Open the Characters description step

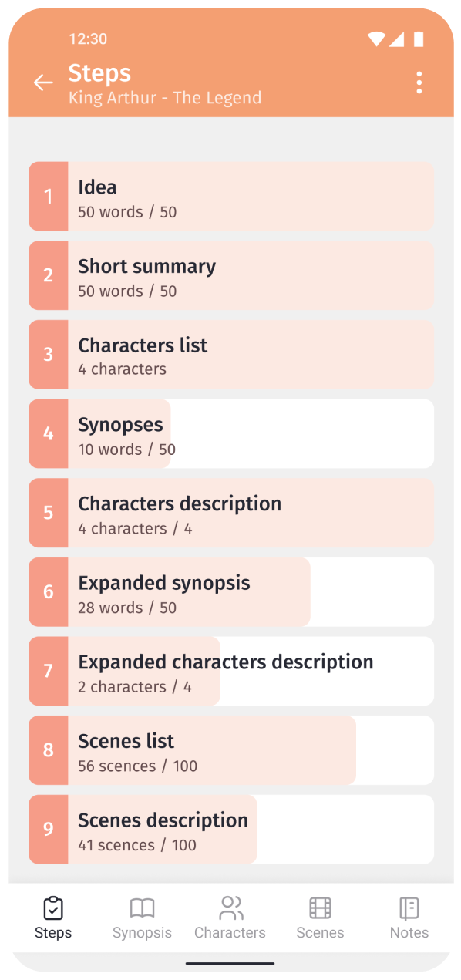point(231,514)
